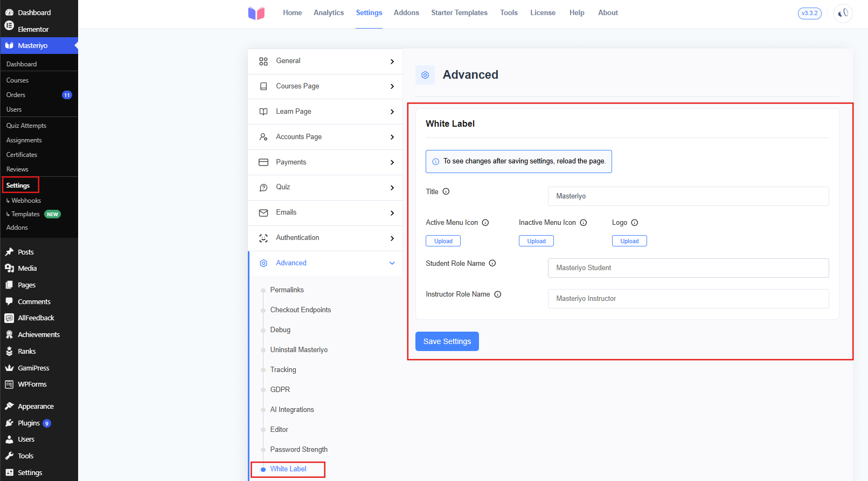This screenshot has width=868, height=481.
Task: Click the Advanced hexagon icon in sidebar list
Action: point(263,263)
